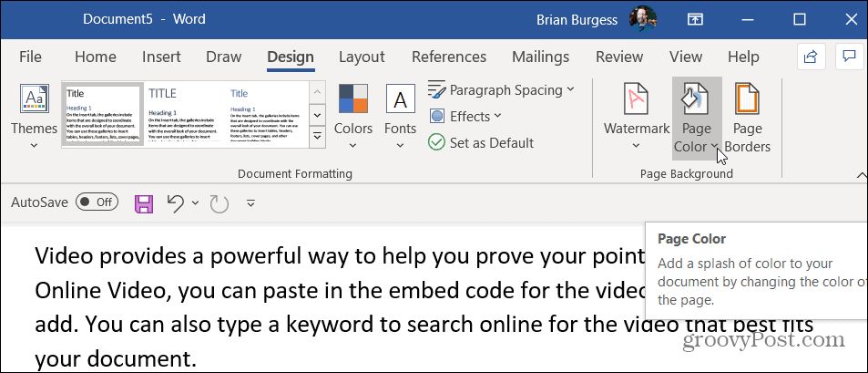This screenshot has height=373, width=868.
Task: Open the Share icon button
Action: (x=811, y=56)
